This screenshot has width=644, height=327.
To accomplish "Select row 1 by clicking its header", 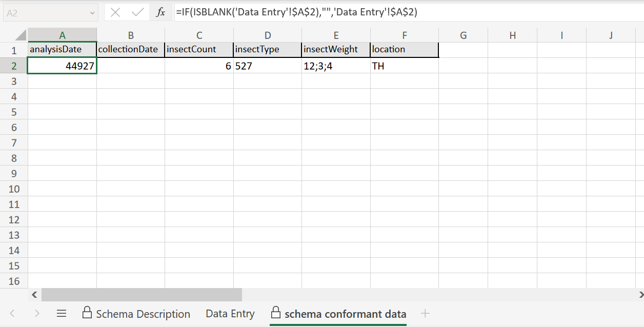I will (x=14, y=49).
